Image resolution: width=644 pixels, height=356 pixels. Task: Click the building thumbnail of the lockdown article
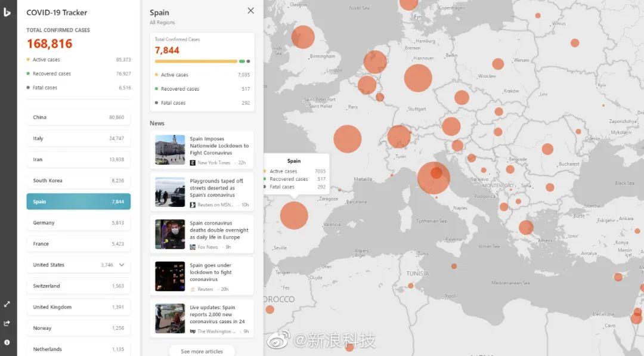click(170, 150)
